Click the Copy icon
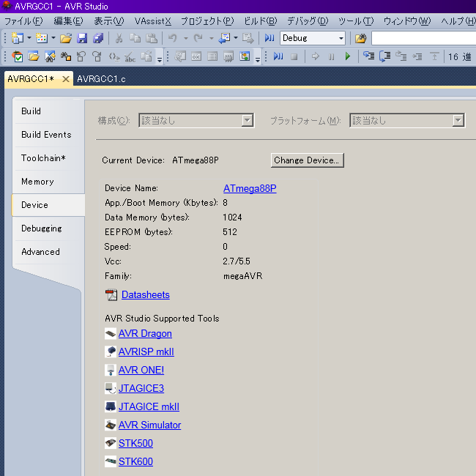The image size is (476, 476). pos(135,38)
